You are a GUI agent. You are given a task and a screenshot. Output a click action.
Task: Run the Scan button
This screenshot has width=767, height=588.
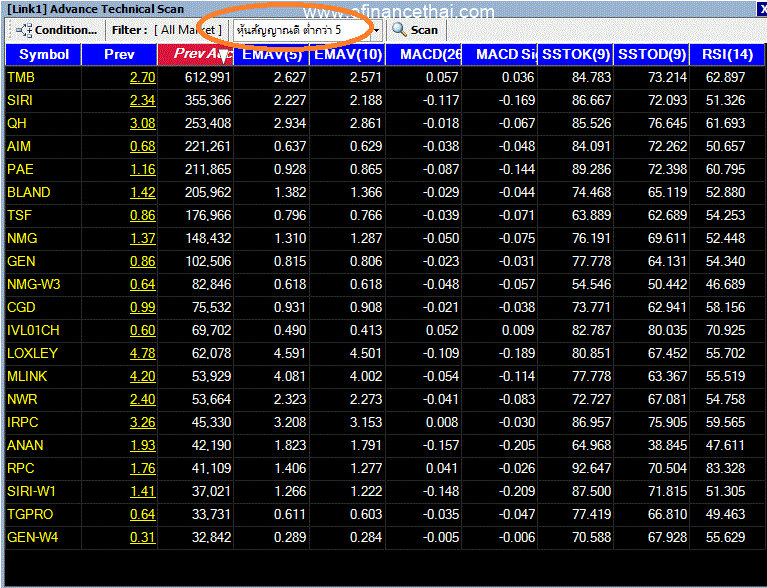click(415, 30)
